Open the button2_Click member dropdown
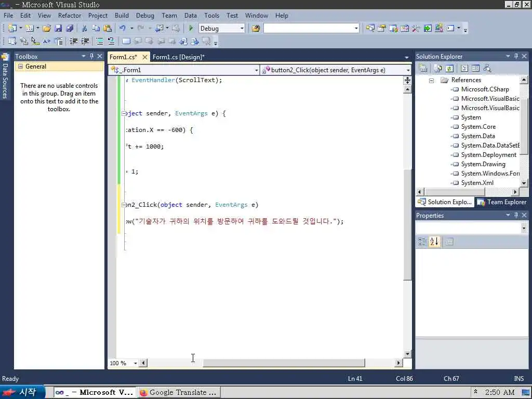Image resolution: width=532 pixels, height=399 pixels. (408, 70)
